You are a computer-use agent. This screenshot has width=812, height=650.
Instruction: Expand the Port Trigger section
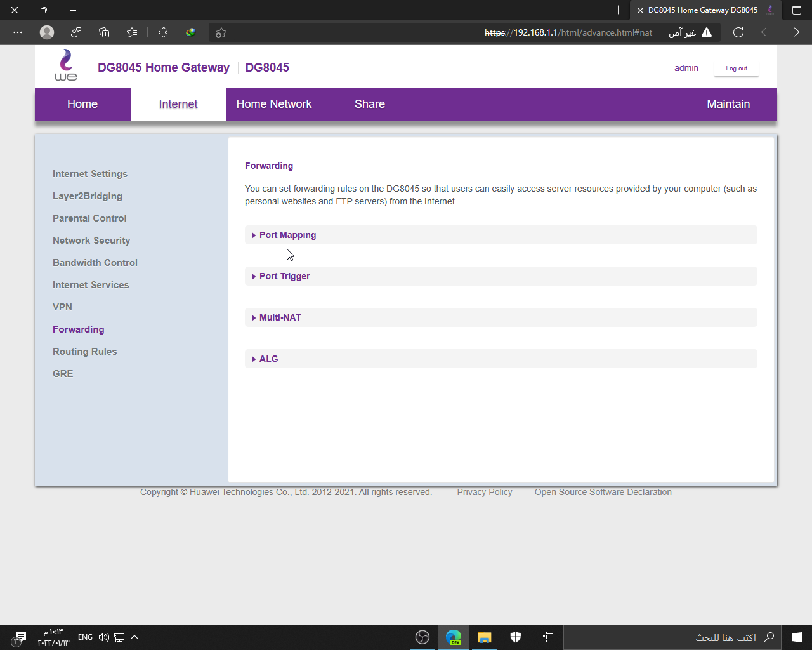click(284, 276)
